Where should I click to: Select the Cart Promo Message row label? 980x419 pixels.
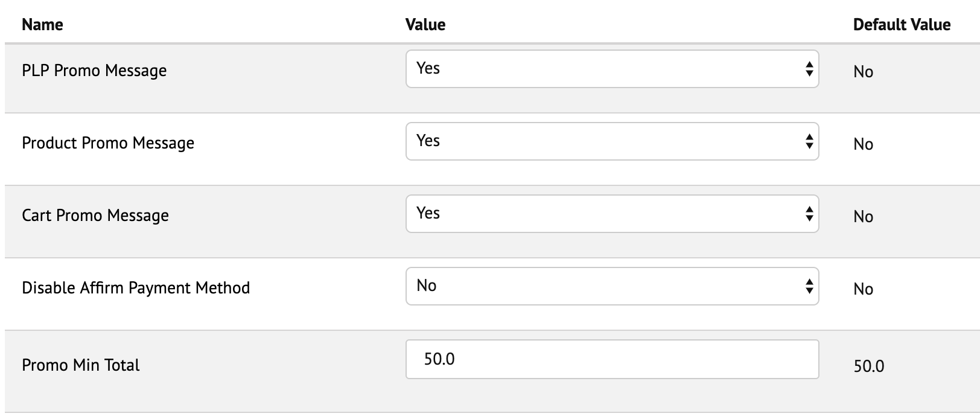pos(95,216)
